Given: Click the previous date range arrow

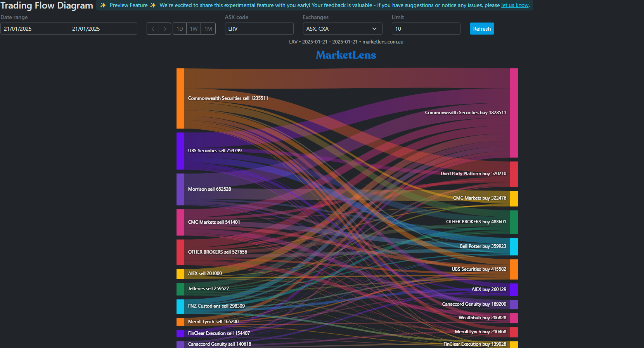Looking at the screenshot, I should click(153, 29).
